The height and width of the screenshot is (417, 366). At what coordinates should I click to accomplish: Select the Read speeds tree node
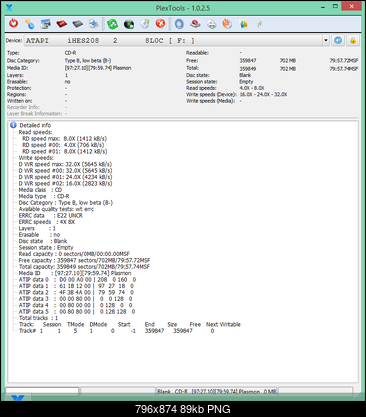point(35,132)
